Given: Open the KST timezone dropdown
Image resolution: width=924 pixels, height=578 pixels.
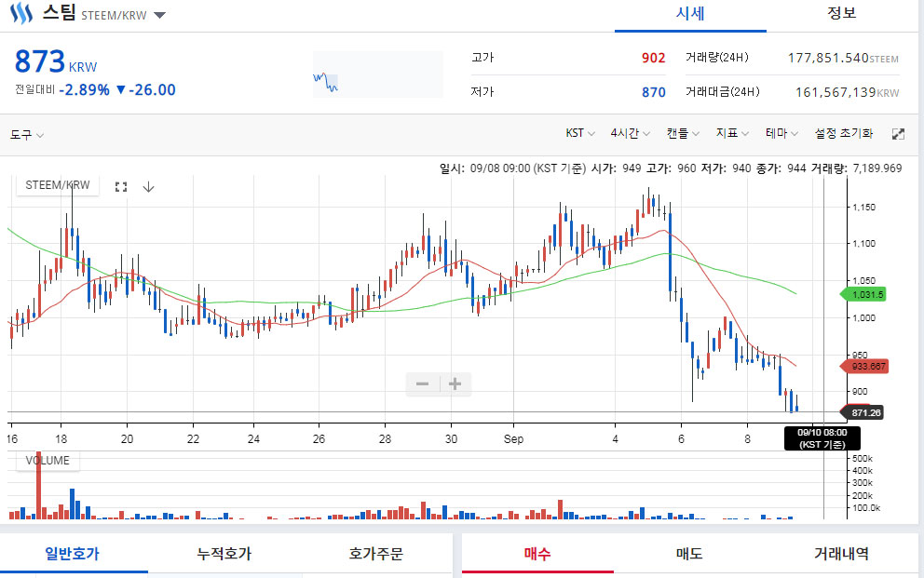Looking at the screenshot, I should click(x=580, y=133).
